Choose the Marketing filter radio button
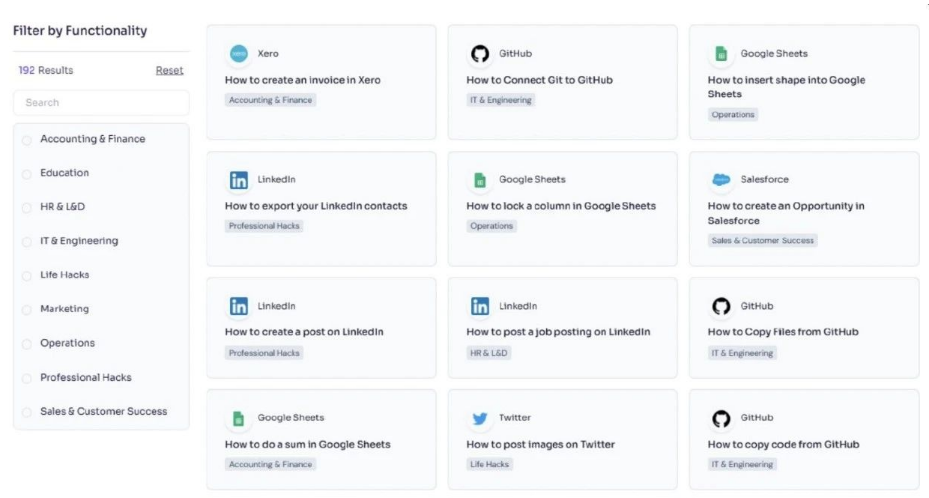Screen dimensions: 929x498 [x=27, y=310]
